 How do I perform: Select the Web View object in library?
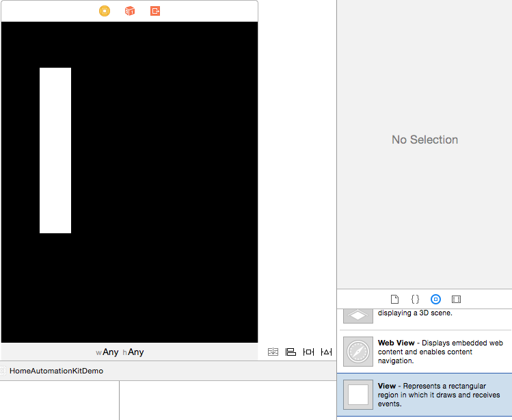coord(425,352)
